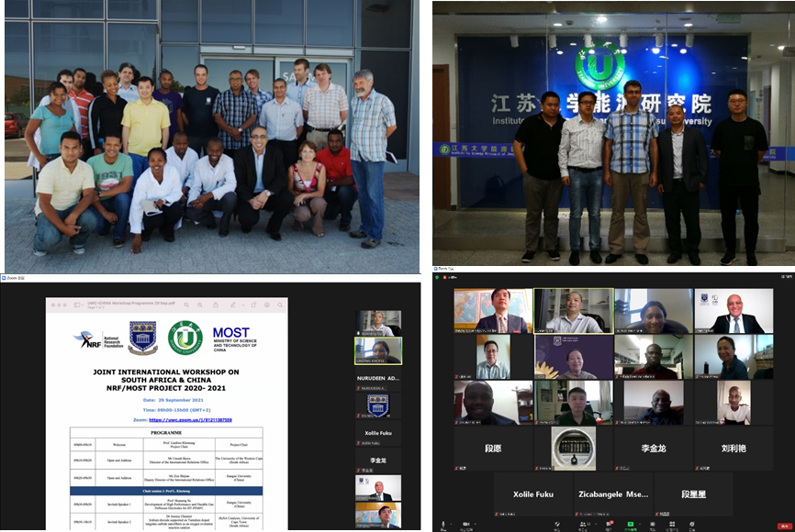Image resolution: width=795 pixels, height=532 pixels.
Task: Click the "PROGRAMME" table header
Action: coord(166,433)
